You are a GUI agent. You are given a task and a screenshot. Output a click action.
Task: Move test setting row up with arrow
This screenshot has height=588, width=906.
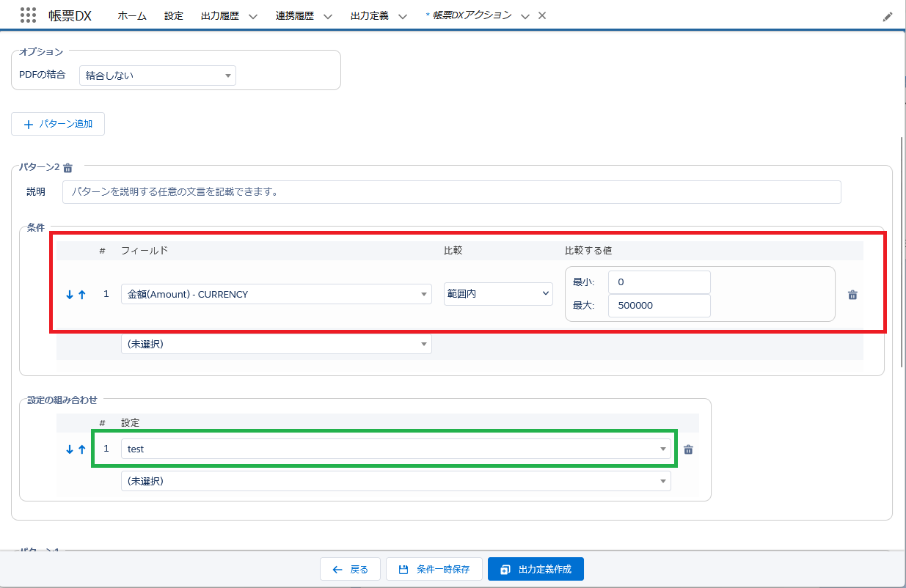82,449
